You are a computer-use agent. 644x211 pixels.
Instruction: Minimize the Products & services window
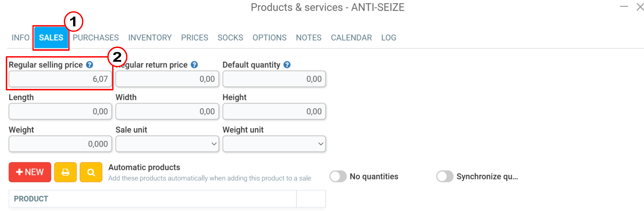[x=624, y=7]
